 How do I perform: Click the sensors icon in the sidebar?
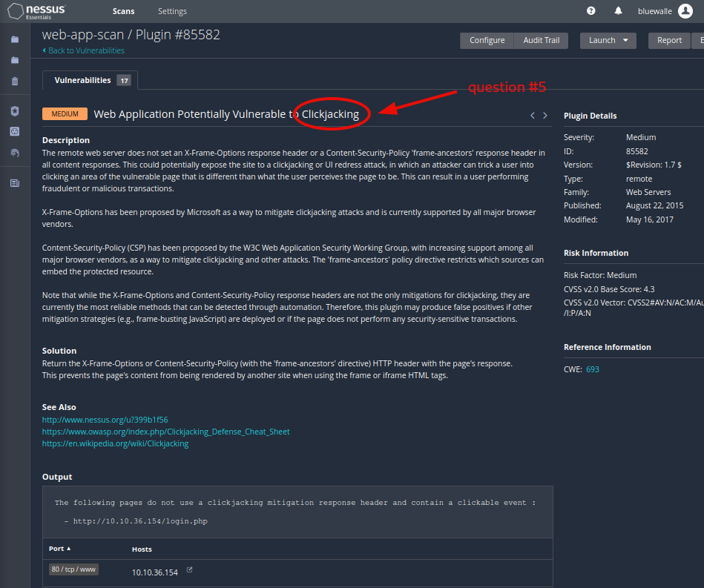click(x=15, y=153)
